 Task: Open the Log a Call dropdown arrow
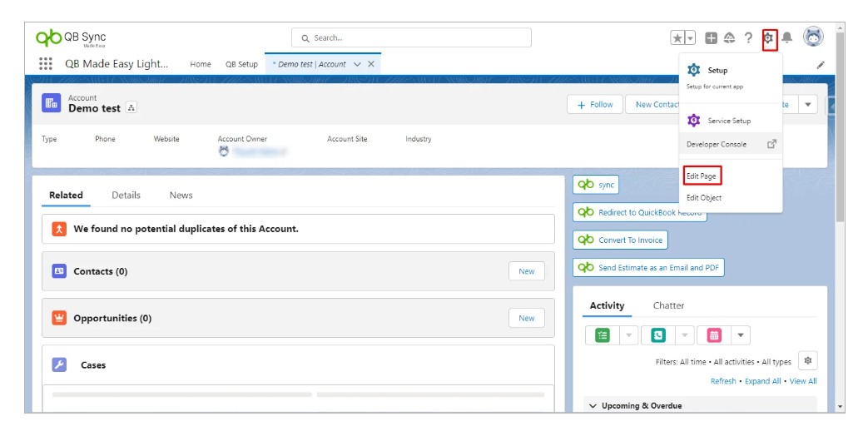click(x=685, y=335)
